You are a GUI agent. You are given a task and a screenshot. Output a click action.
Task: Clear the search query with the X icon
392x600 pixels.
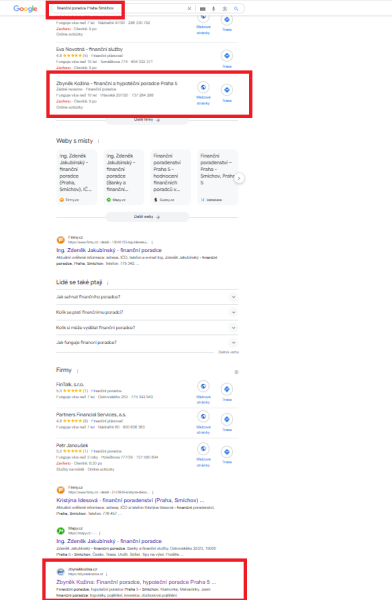coord(189,8)
